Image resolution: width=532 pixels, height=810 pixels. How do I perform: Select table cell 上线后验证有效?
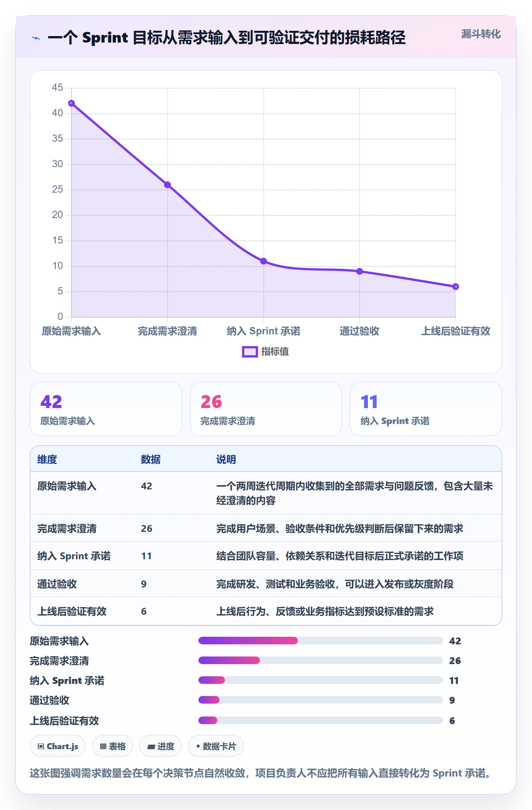tap(72, 611)
